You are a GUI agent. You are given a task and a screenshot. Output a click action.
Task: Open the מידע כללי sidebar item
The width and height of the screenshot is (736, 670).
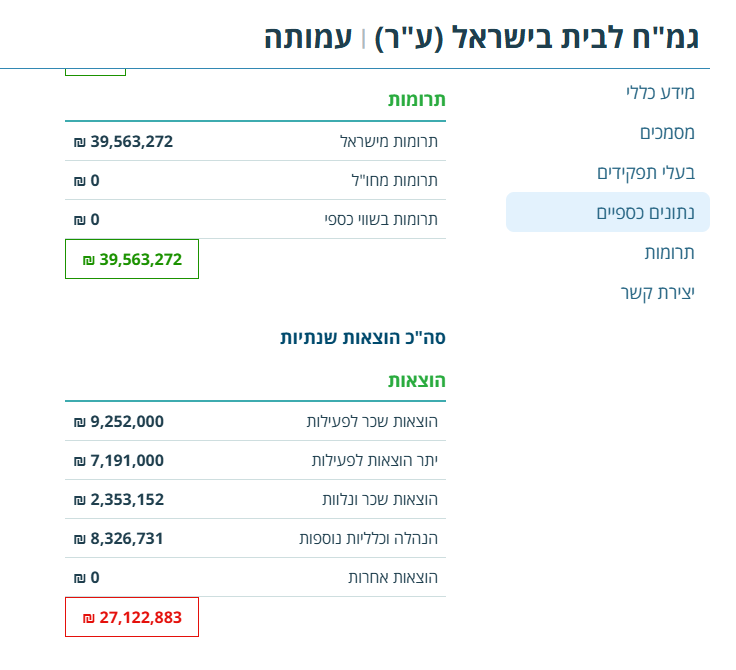(x=659, y=93)
